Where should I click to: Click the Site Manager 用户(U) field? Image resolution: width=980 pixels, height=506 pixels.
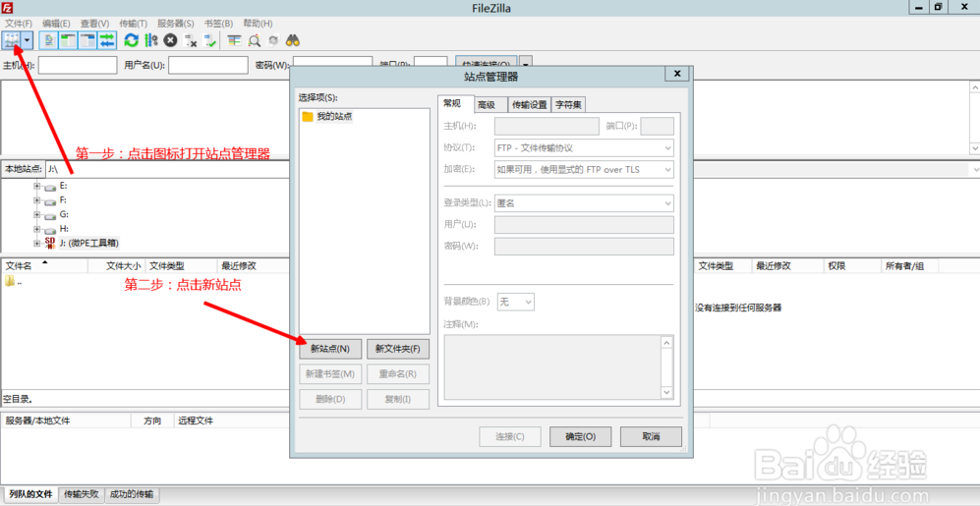584,225
